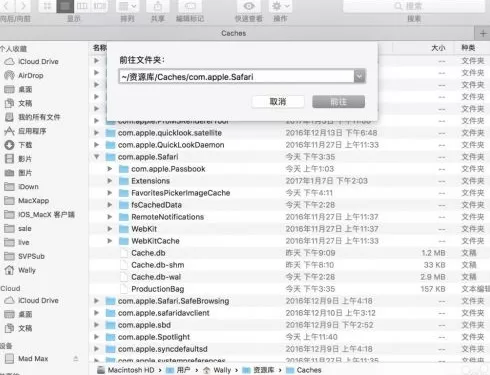Expand com.apple.quicklook.satellite folder
490x375 pixels.
[97, 133]
